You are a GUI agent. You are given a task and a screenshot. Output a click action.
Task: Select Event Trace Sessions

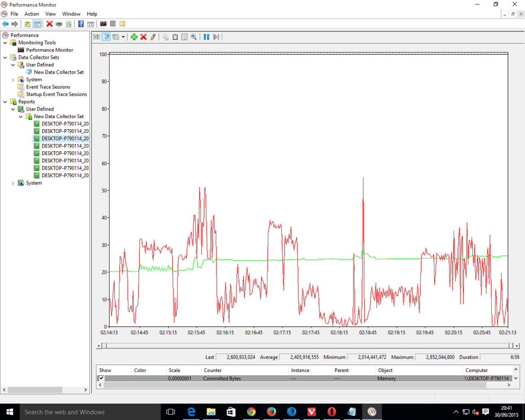48,87
